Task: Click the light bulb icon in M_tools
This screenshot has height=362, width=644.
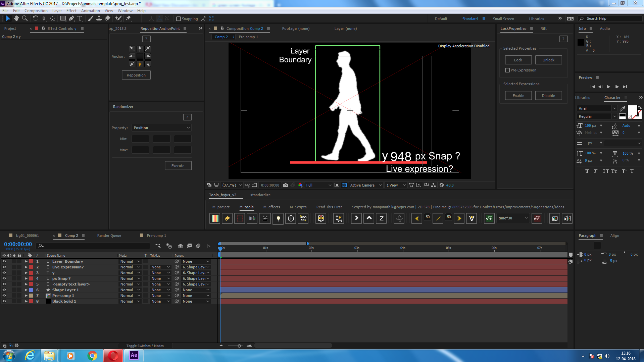Action: [x=278, y=218]
